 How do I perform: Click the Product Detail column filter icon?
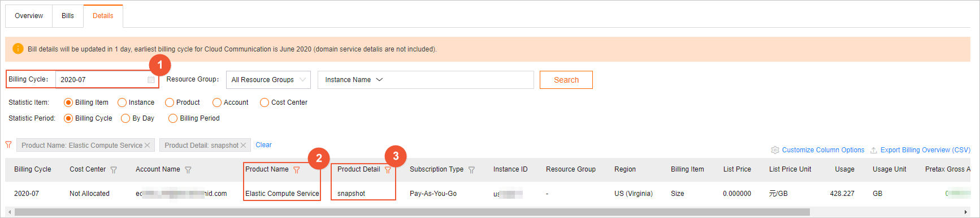[388, 170]
